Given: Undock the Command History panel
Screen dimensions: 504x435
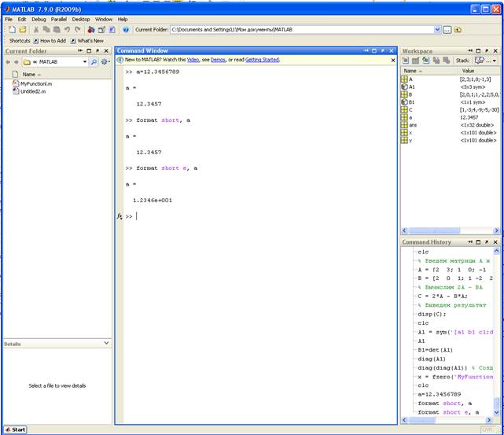Looking at the screenshot, I should [x=487, y=241].
